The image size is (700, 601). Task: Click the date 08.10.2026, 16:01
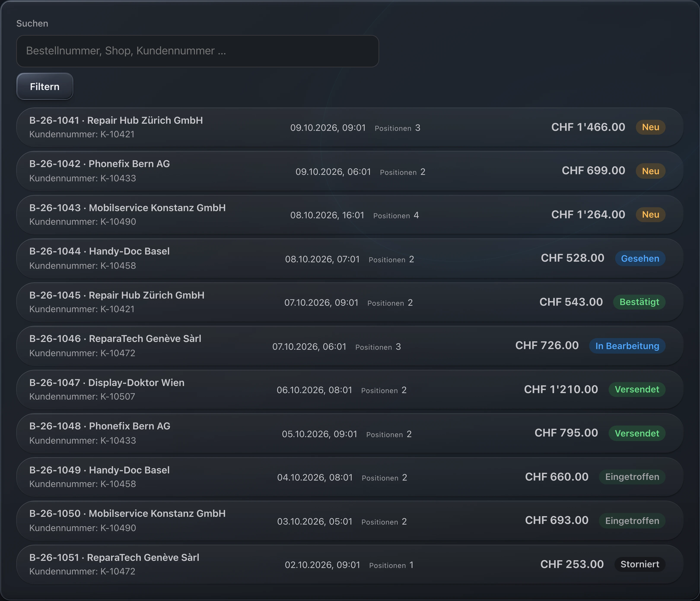(327, 215)
